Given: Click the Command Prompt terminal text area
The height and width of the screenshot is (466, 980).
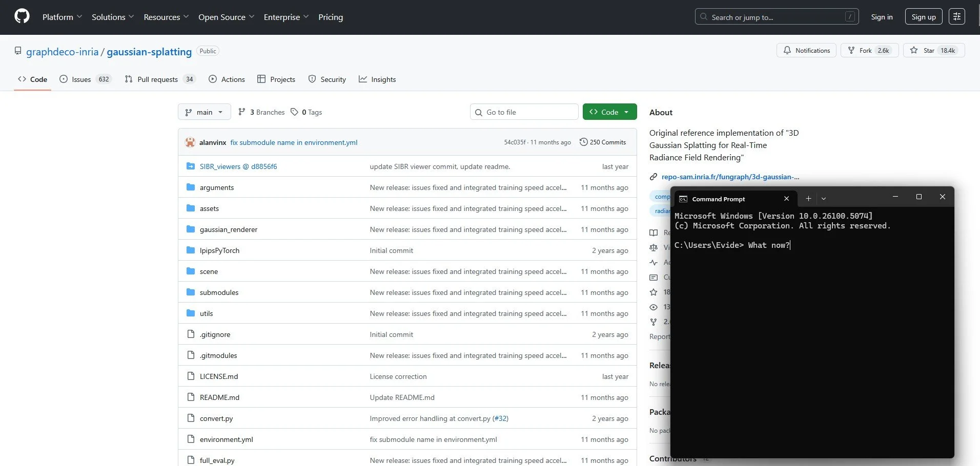Looking at the screenshot, I should (812, 332).
